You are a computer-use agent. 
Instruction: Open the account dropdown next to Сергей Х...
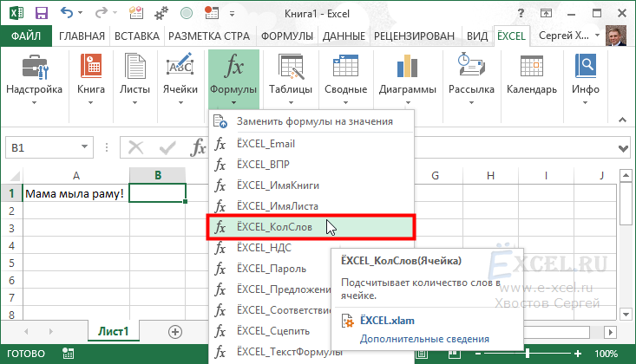click(x=597, y=36)
